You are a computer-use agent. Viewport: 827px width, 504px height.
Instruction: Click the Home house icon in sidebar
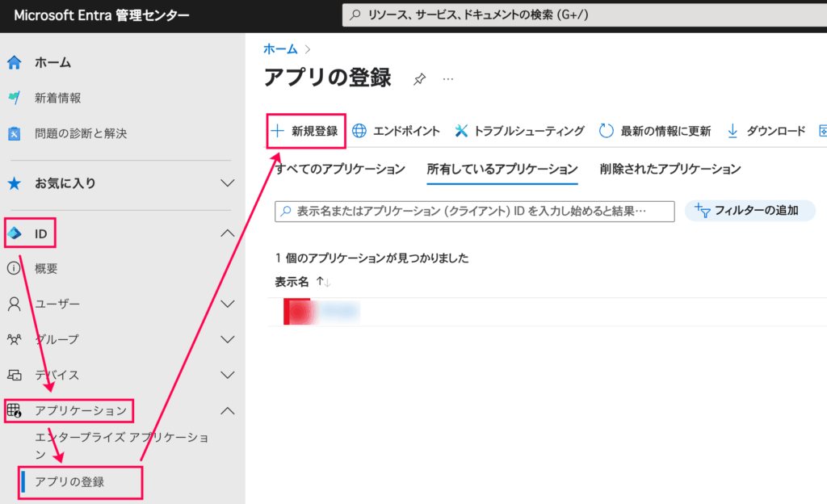pos(15,63)
